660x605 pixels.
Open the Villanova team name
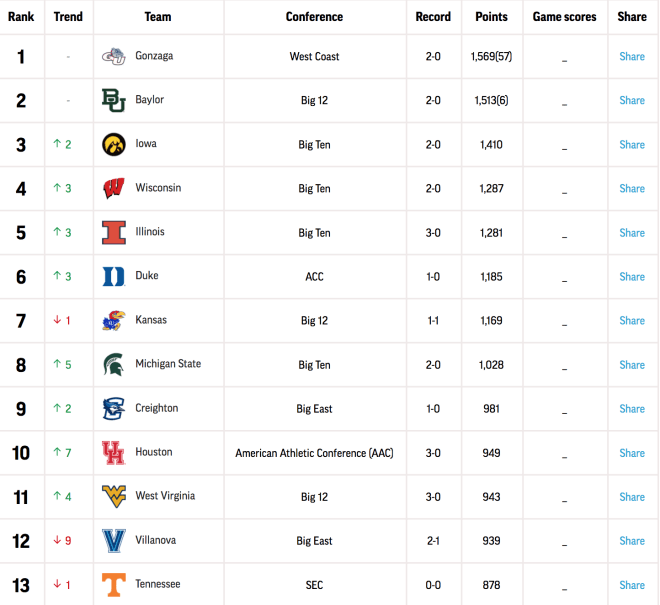[155, 540]
